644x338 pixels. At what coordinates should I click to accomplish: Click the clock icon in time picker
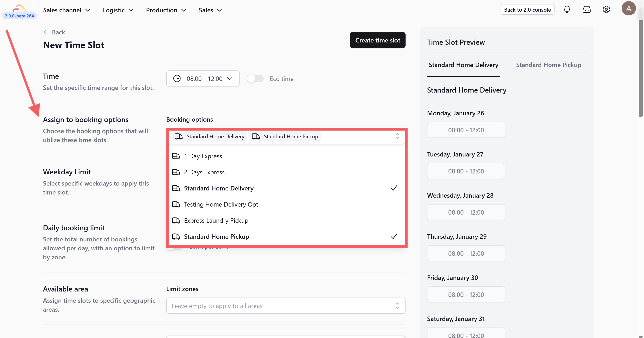click(x=177, y=79)
